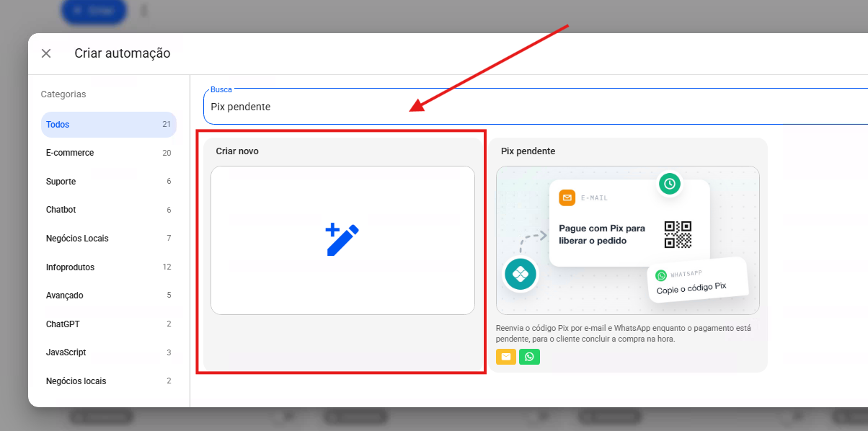Click the Criar automação dialog title

(x=123, y=53)
